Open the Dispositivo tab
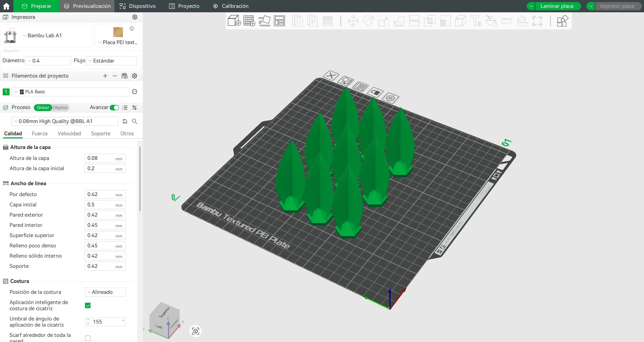Image resolution: width=644 pixels, height=342 pixels. 138,6
